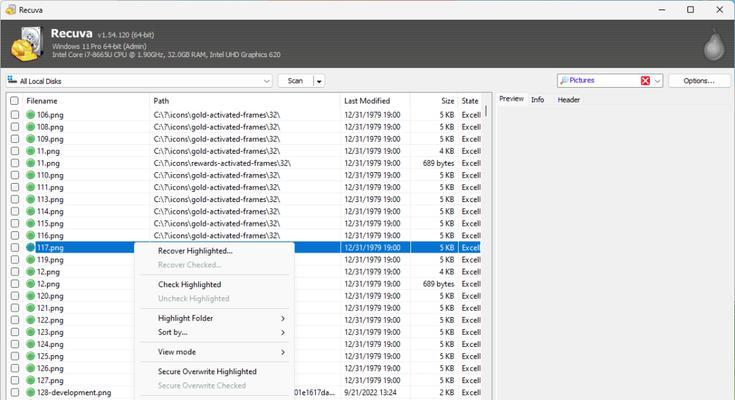The width and height of the screenshot is (735, 400).
Task: Switch to the Preview tab
Action: click(x=511, y=99)
